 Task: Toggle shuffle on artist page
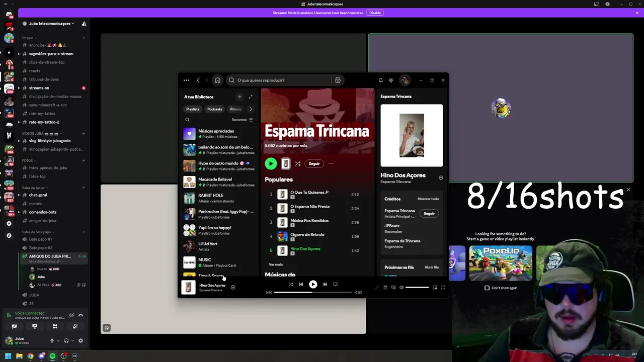pyautogui.click(x=297, y=163)
